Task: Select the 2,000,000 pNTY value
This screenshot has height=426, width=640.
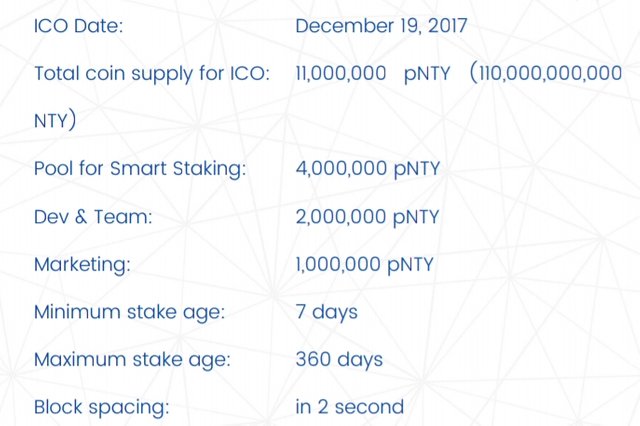Action: pos(367,217)
